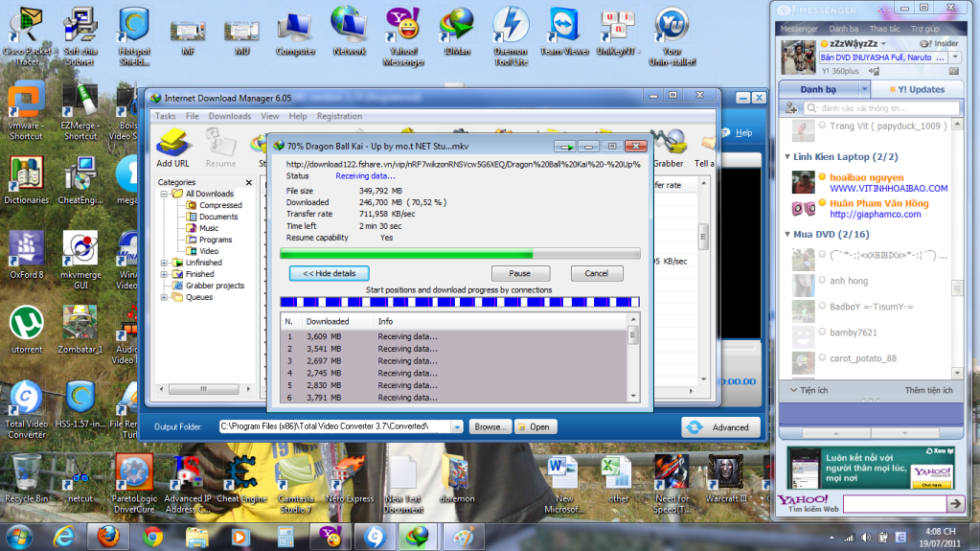
Task: Click the Add URL toolbar icon
Action: tap(172, 144)
